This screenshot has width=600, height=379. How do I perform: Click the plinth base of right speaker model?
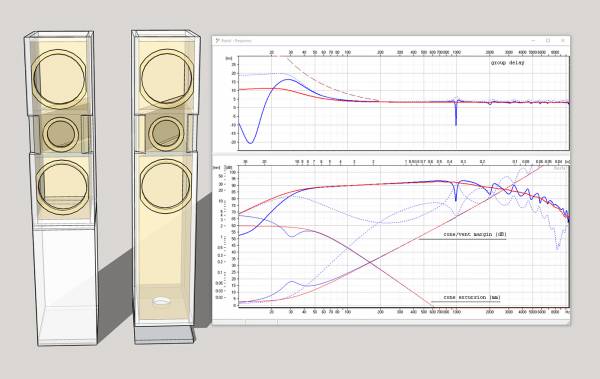(164, 335)
